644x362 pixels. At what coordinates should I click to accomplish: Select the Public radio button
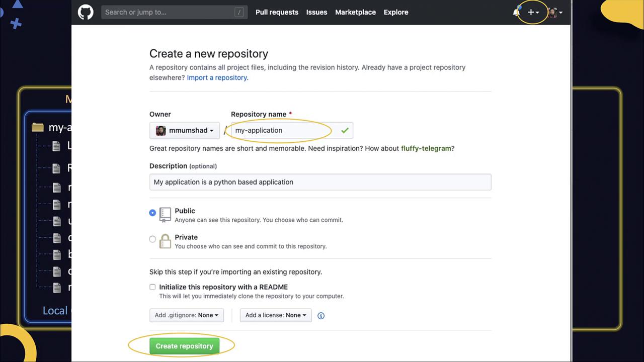[x=152, y=213]
